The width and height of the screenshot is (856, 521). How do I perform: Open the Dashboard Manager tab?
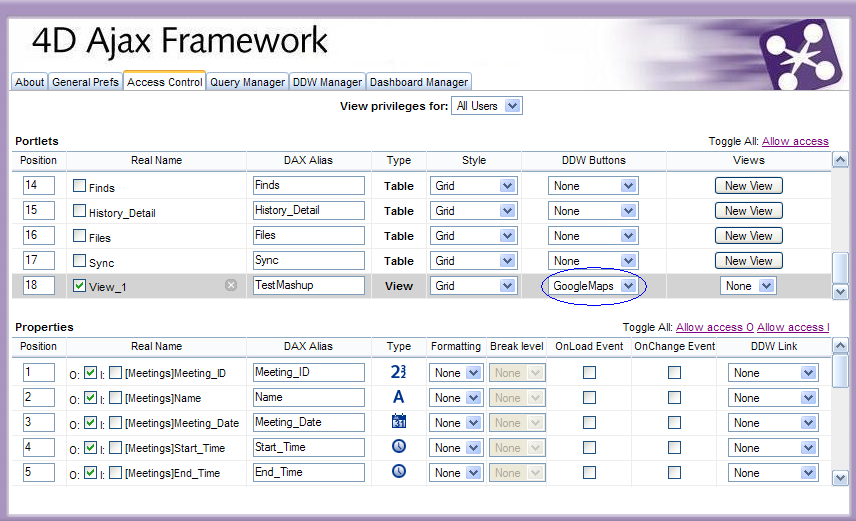(x=419, y=82)
